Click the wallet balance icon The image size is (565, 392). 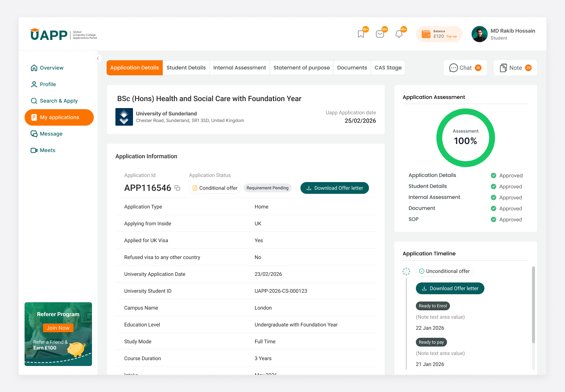[426, 34]
